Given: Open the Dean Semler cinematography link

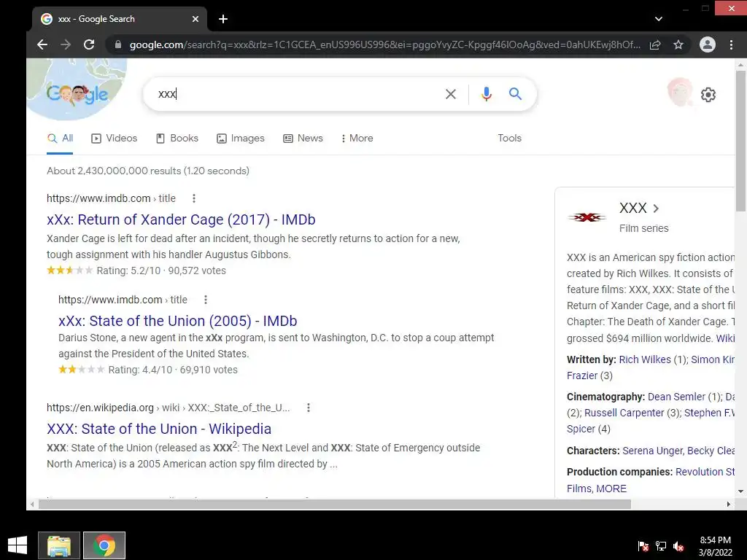Looking at the screenshot, I should (676, 397).
